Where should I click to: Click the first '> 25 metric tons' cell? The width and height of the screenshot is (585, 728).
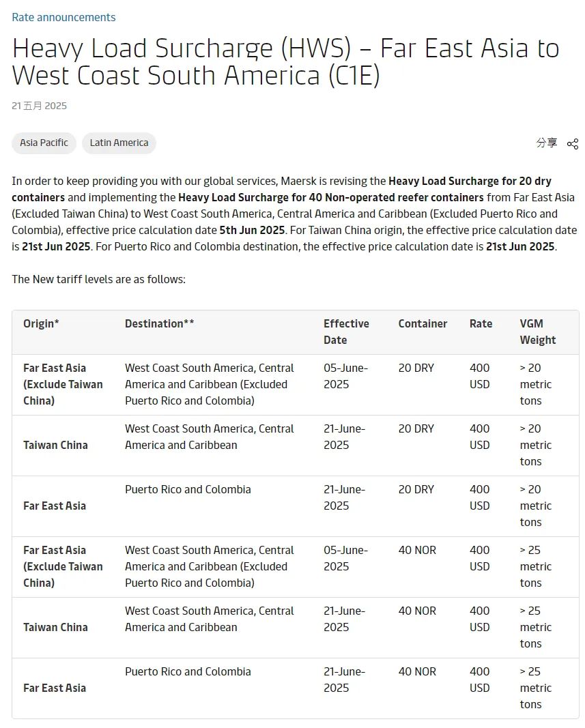535,566
